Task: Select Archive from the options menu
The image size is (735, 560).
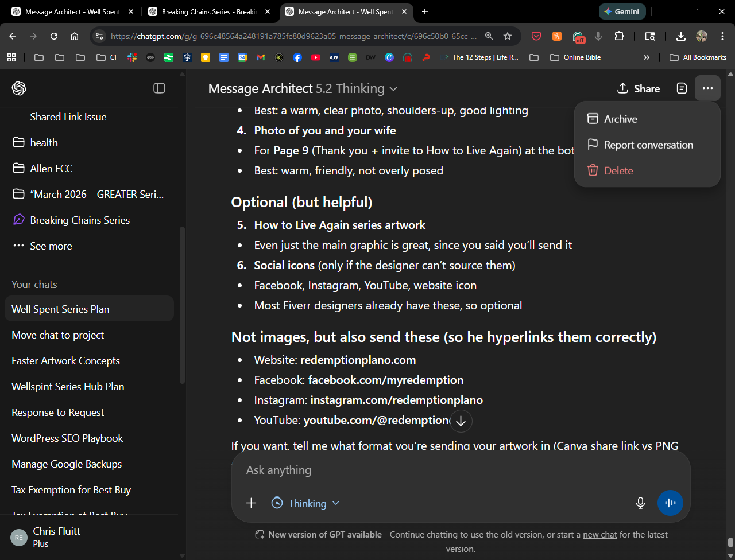Action: [620, 119]
